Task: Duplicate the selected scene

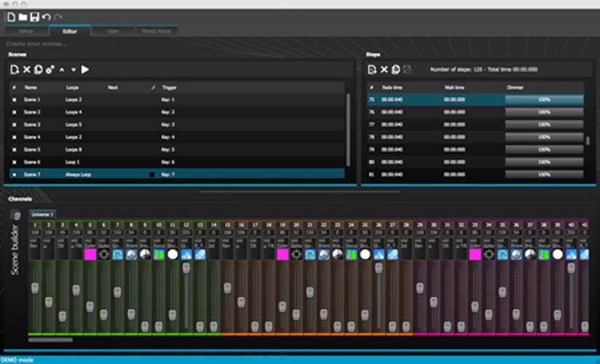Action: point(39,70)
